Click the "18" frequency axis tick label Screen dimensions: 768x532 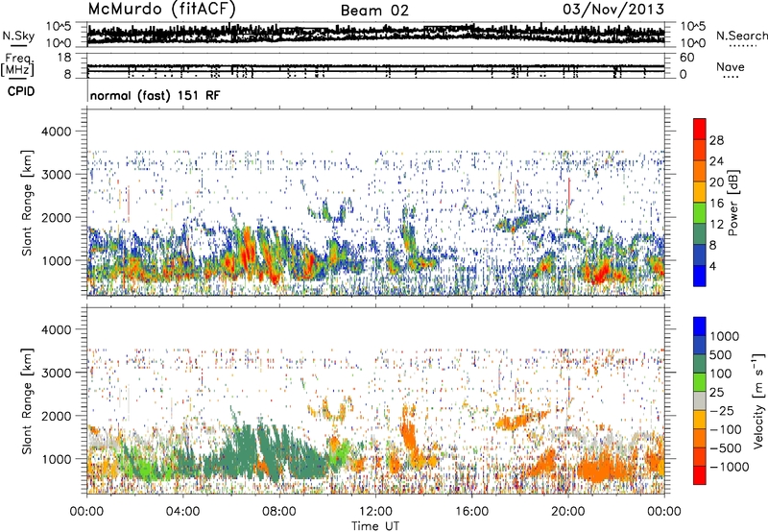pyautogui.click(x=64, y=58)
